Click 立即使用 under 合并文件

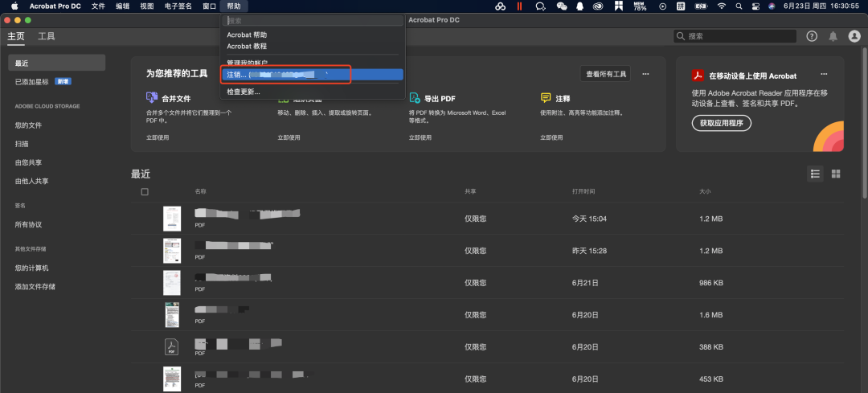click(x=158, y=137)
